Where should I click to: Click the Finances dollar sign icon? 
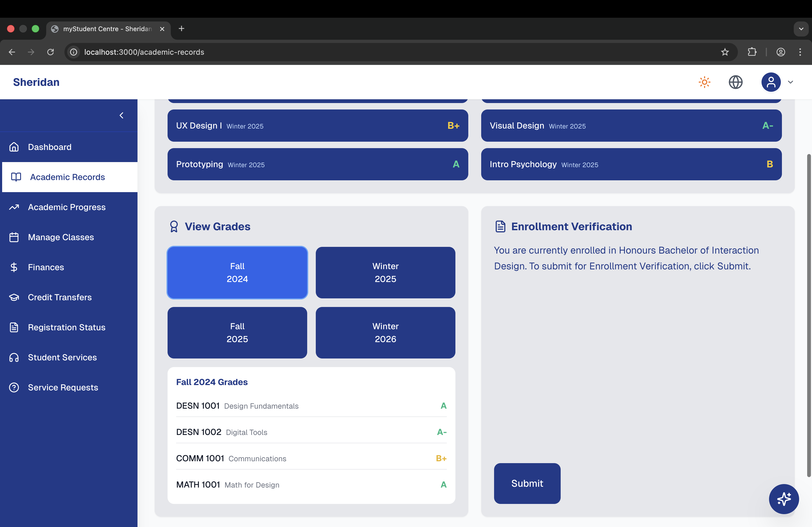coord(14,267)
